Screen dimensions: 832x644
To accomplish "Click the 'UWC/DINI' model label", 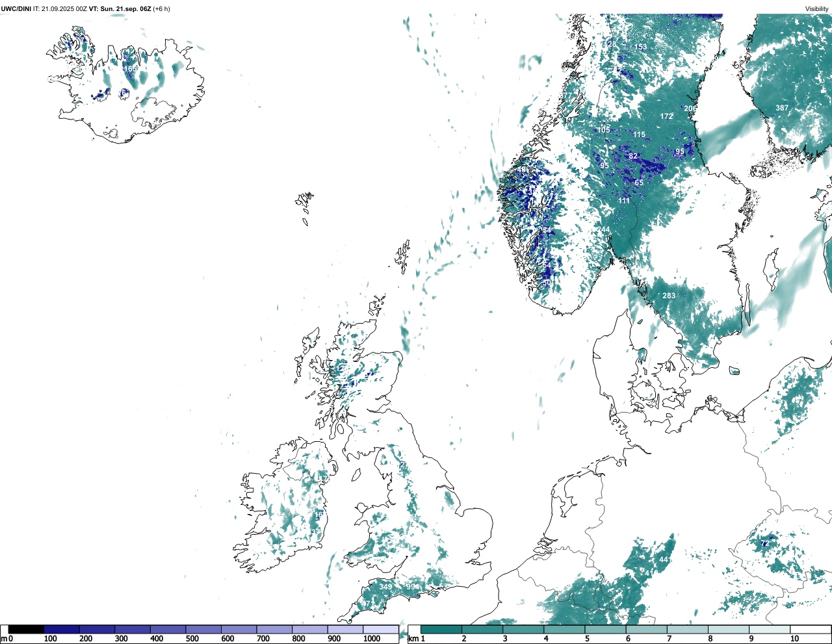I will pos(16,8).
